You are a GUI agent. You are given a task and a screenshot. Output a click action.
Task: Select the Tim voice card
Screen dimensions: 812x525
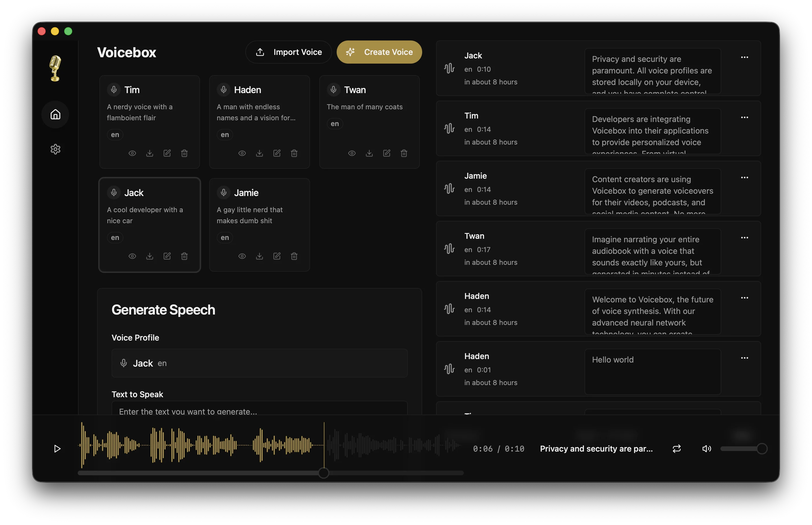coord(150,122)
